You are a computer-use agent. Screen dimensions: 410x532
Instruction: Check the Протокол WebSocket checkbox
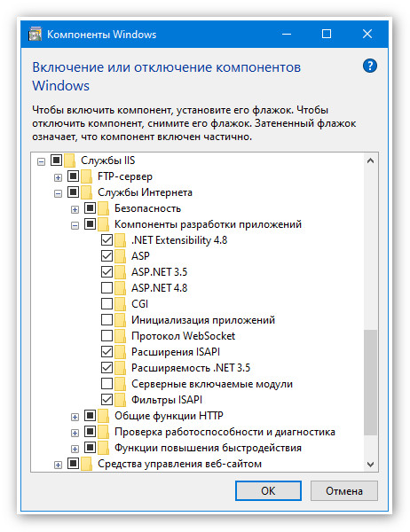(107, 335)
